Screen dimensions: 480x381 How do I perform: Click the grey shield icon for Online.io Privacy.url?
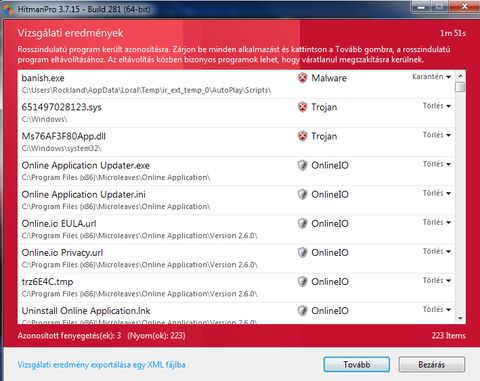(302, 252)
